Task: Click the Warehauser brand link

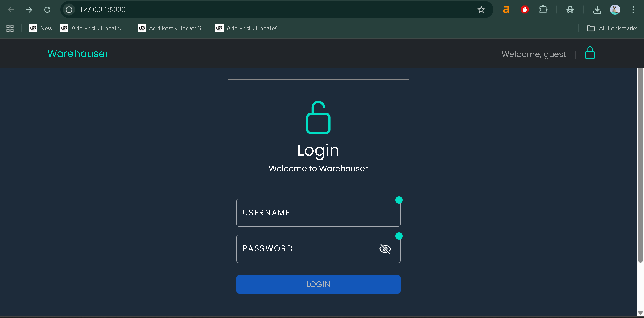Action: point(78,54)
